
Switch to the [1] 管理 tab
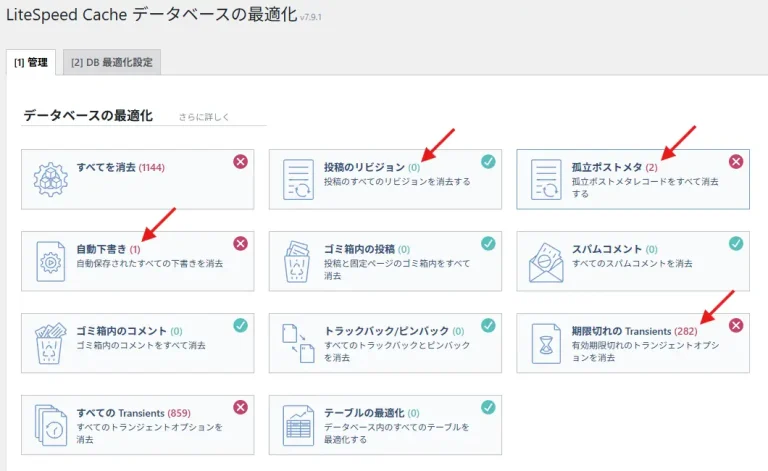coord(31,62)
